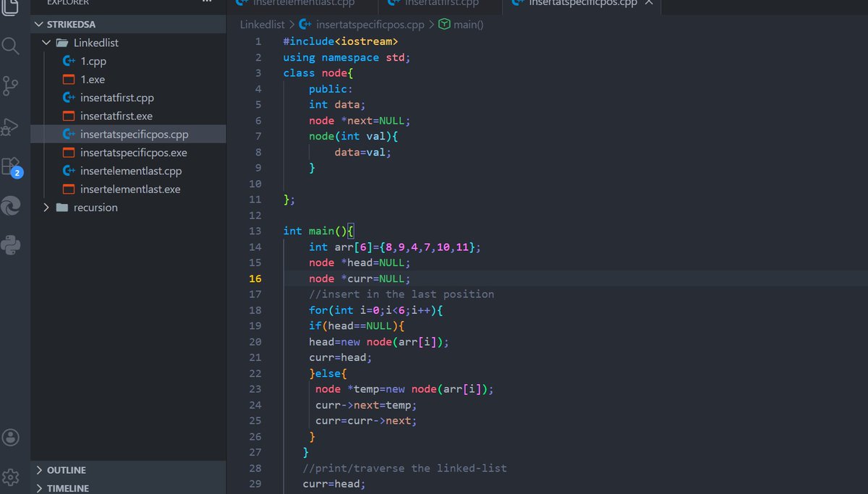Expand the recursion folder
Screen dimensions: 868x494
(x=128, y=208)
